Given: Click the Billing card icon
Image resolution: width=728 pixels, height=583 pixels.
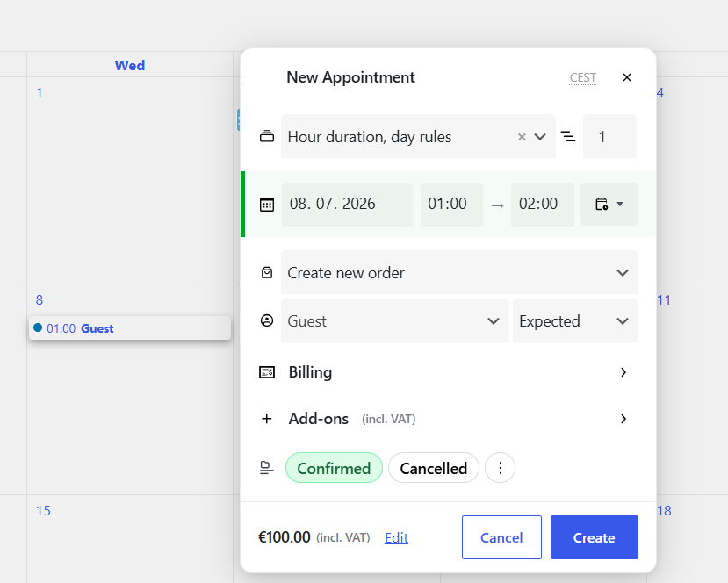Looking at the screenshot, I should pyautogui.click(x=266, y=372).
